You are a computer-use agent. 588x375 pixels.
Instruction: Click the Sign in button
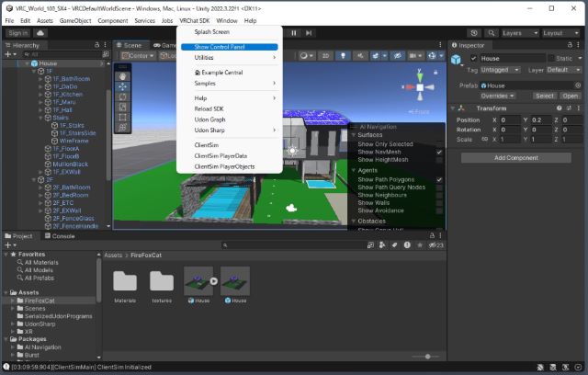tap(18, 33)
